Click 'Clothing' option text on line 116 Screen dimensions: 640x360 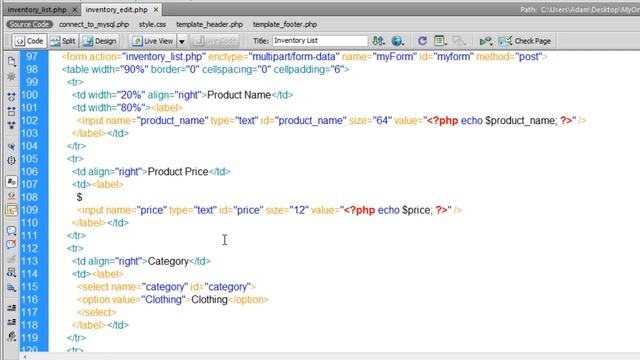click(209, 299)
